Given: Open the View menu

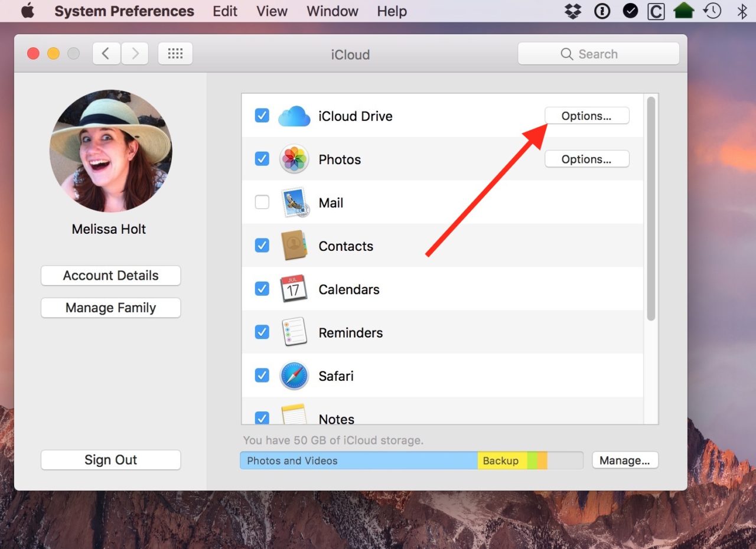Looking at the screenshot, I should pos(272,11).
